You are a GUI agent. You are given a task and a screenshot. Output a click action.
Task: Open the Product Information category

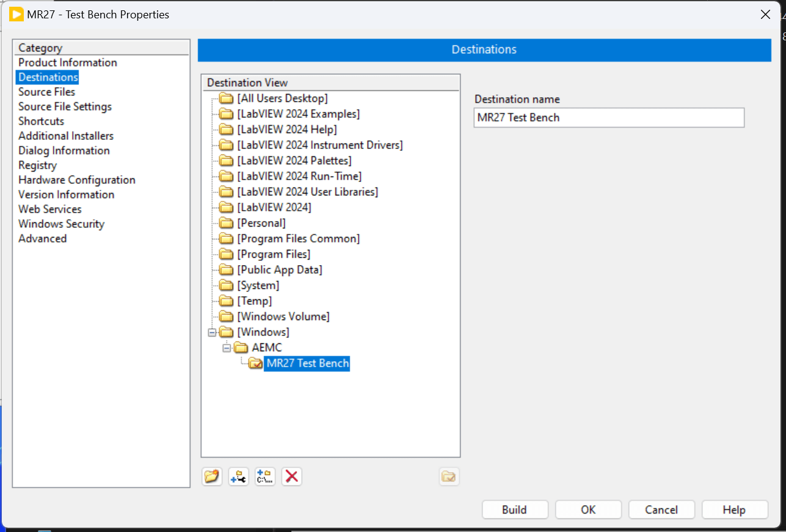coord(67,62)
